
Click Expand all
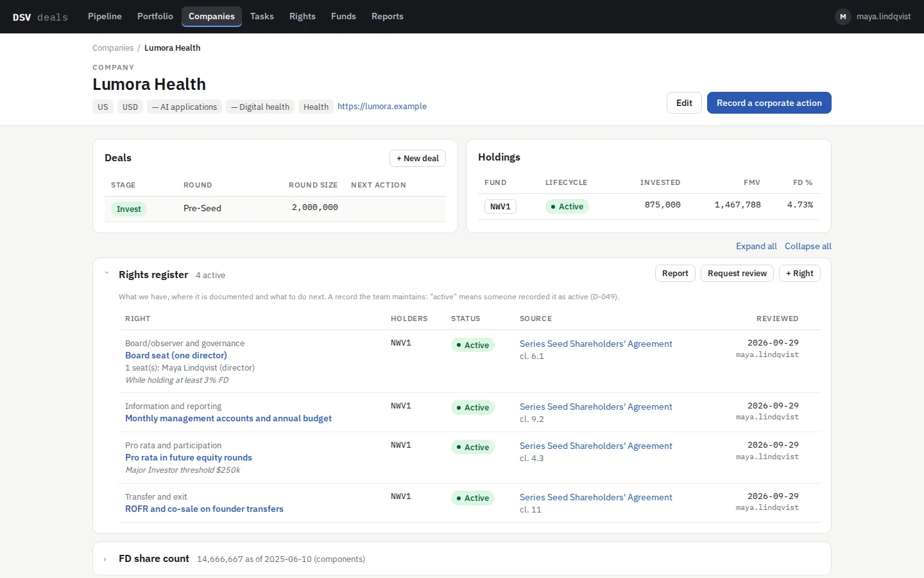(757, 246)
